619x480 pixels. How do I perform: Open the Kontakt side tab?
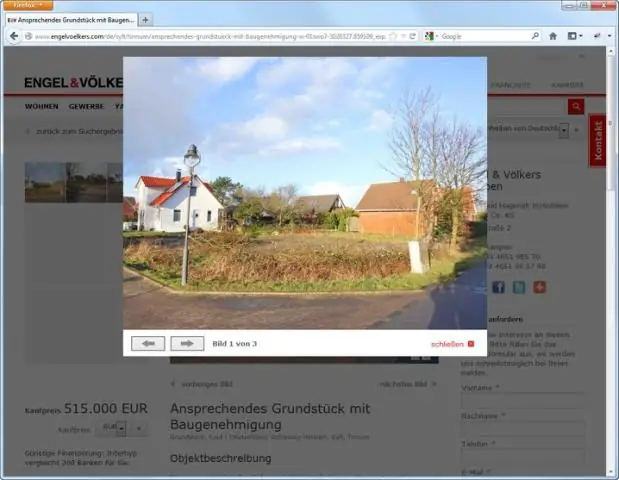click(598, 141)
